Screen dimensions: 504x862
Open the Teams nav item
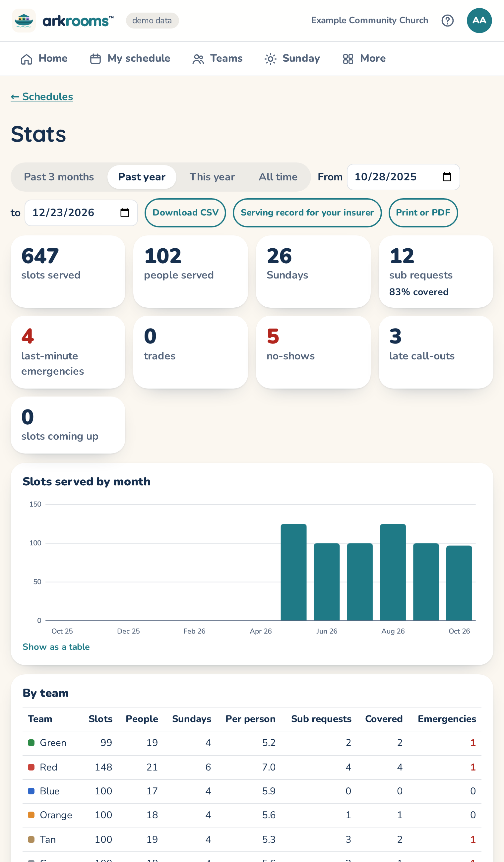[x=217, y=59]
